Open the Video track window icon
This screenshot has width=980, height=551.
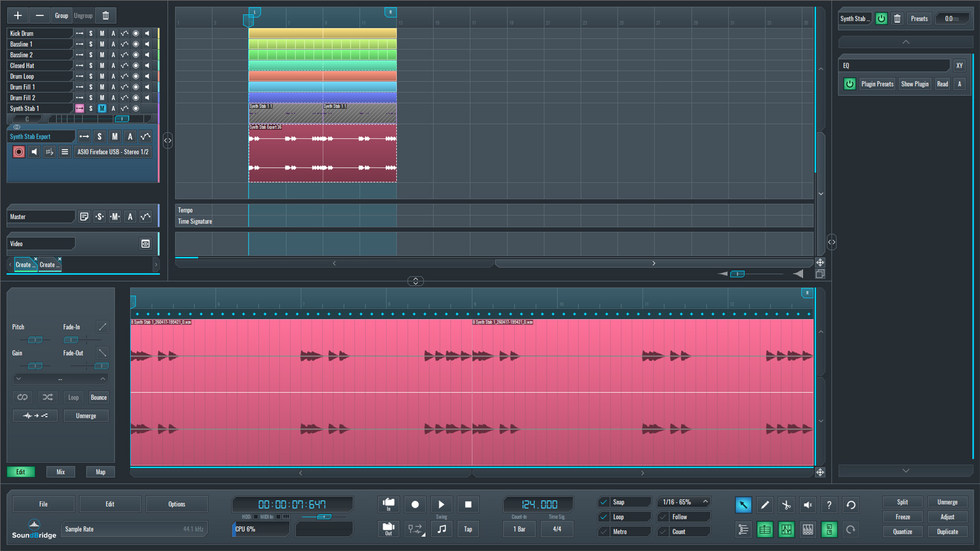click(x=145, y=244)
